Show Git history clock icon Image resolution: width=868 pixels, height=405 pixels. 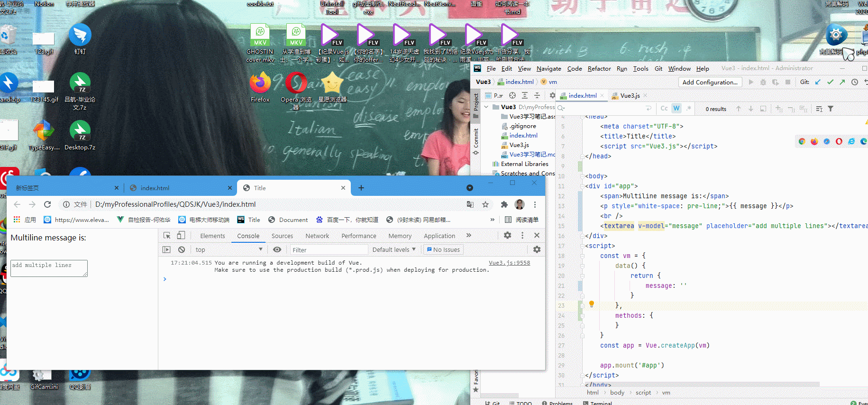coord(855,82)
